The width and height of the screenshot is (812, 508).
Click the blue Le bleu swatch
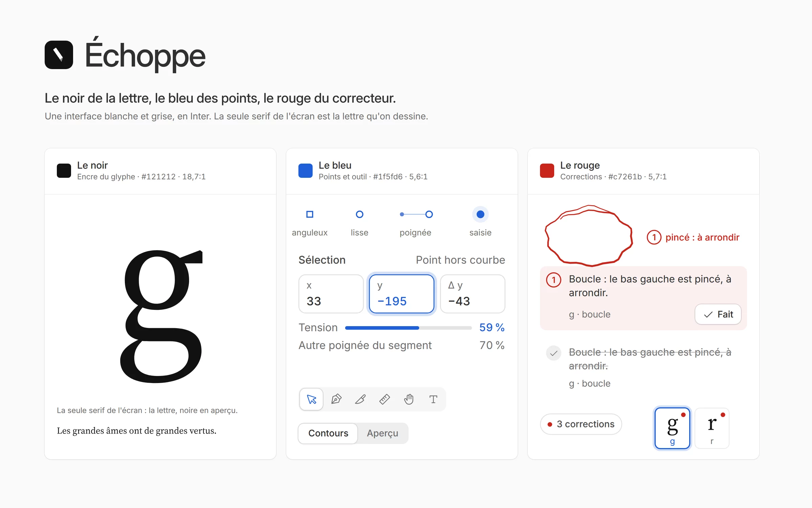point(306,171)
